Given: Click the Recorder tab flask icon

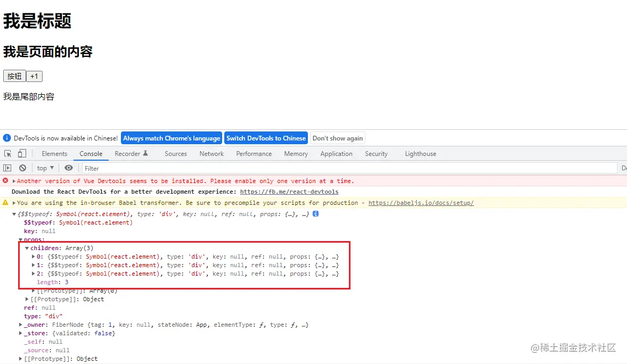Looking at the screenshot, I should (145, 153).
